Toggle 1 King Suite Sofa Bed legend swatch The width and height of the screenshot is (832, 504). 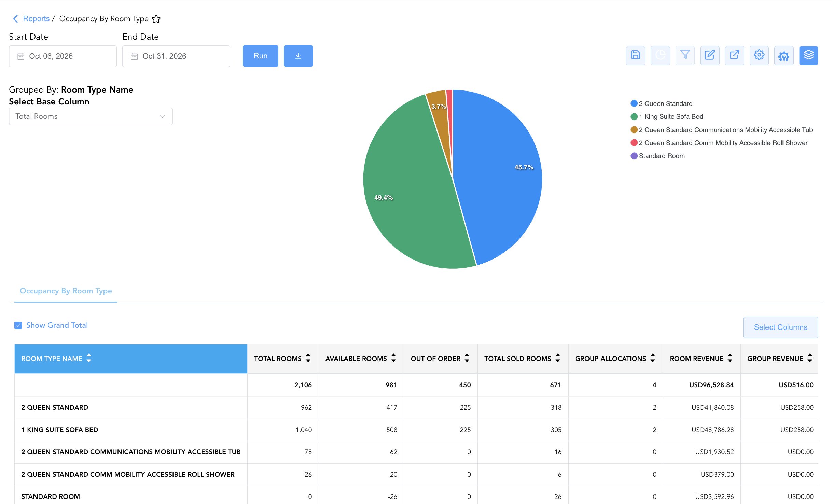[634, 117]
